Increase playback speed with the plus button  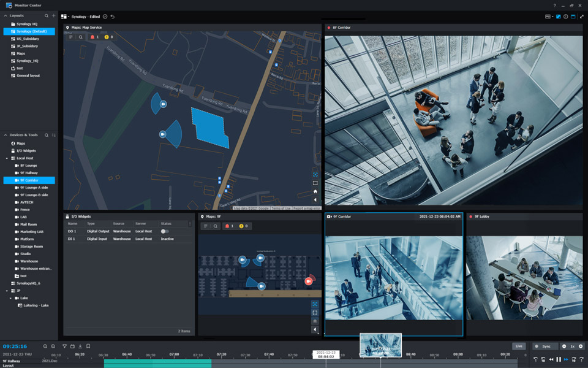coord(581,347)
